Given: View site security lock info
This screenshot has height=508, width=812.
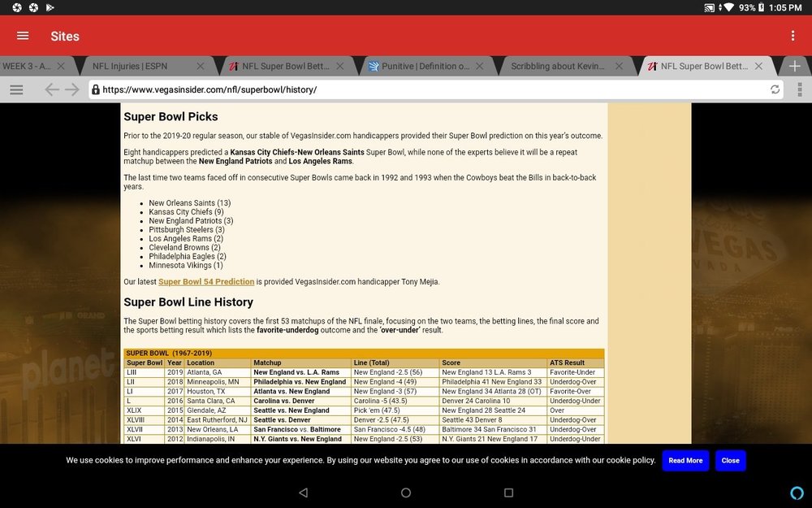Looking at the screenshot, I should pos(96,89).
